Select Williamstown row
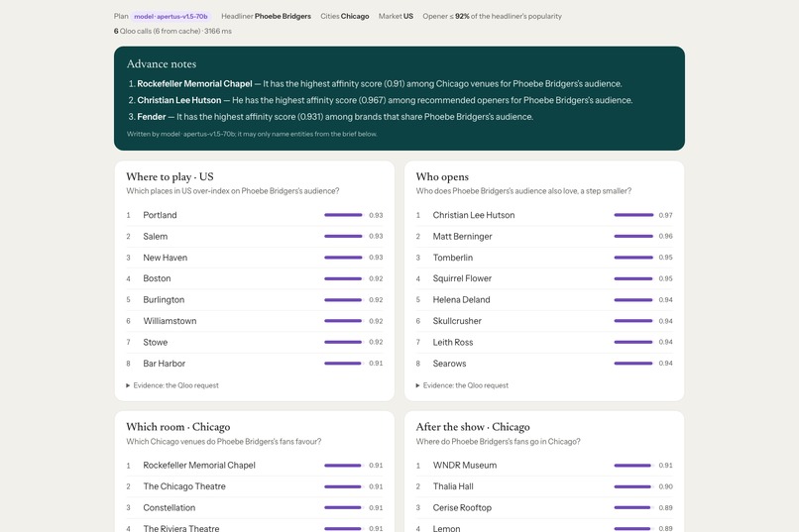The height and width of the screenshot is (532, 799). (255, 321)
